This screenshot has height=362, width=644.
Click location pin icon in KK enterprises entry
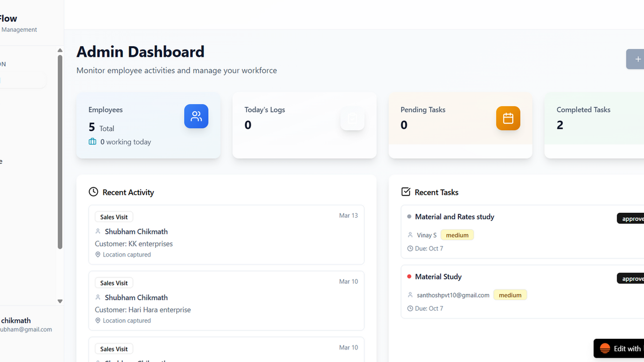coord(98,254)
